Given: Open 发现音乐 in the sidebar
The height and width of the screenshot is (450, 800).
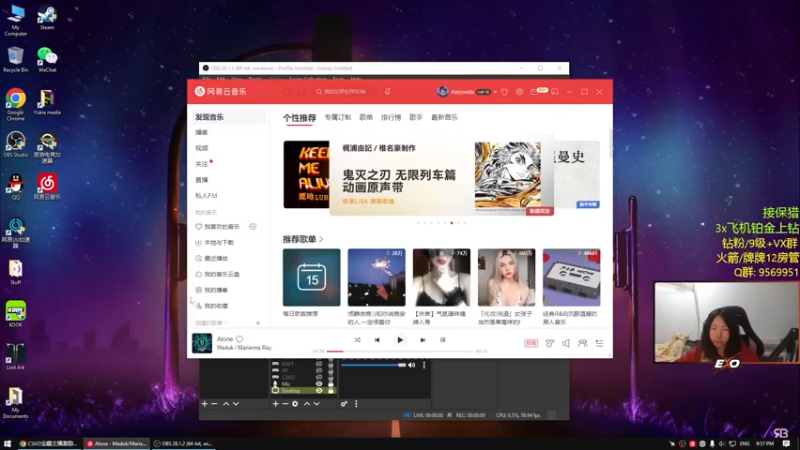Looking at the screenshot, I should 228,117.
